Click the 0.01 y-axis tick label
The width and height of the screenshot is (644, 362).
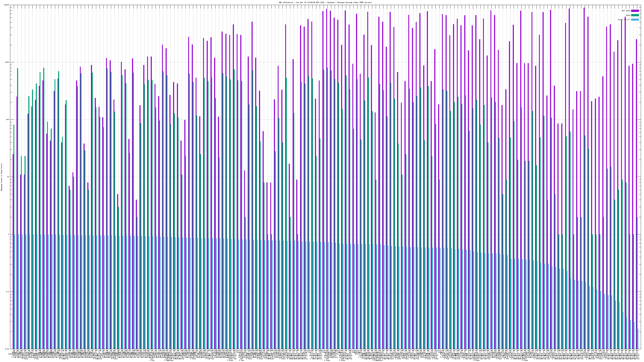tap(7, 349)
